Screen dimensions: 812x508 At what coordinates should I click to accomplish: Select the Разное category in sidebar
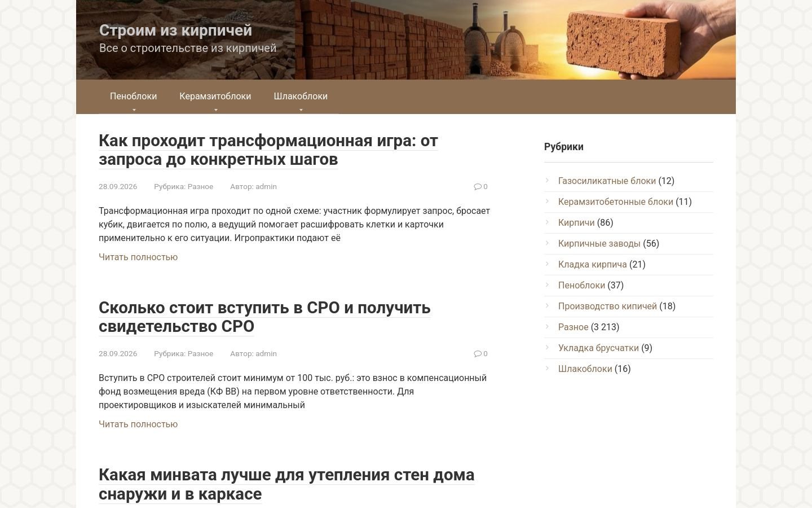click(x=573, y=327)
